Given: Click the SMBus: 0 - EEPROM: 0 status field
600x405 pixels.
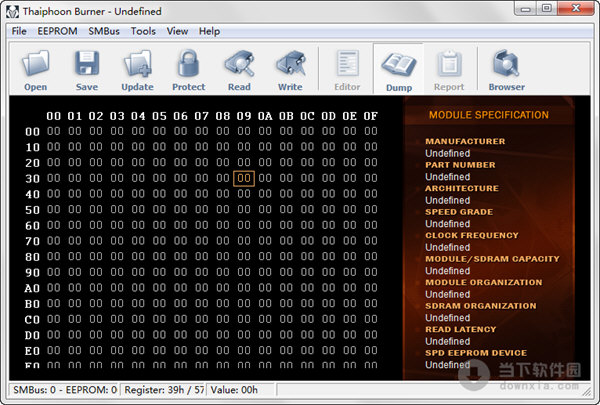Looking at the screenshot, I should click(64, 390).
